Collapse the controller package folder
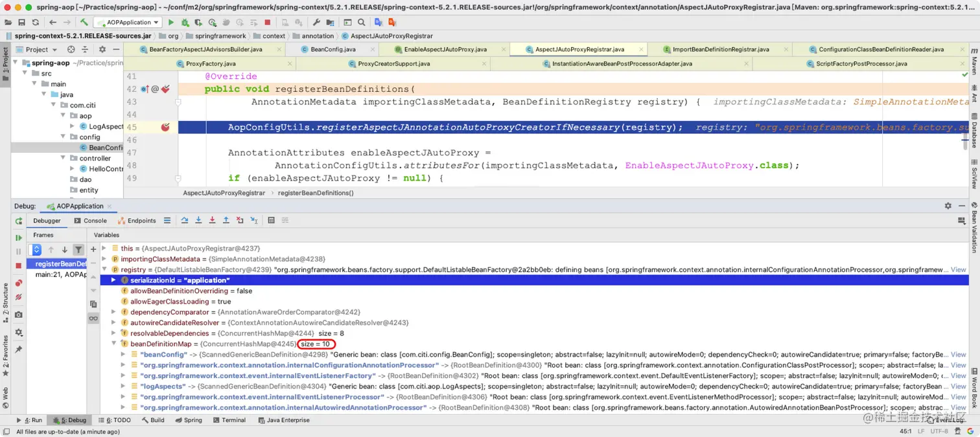 (x=63, y=158)
